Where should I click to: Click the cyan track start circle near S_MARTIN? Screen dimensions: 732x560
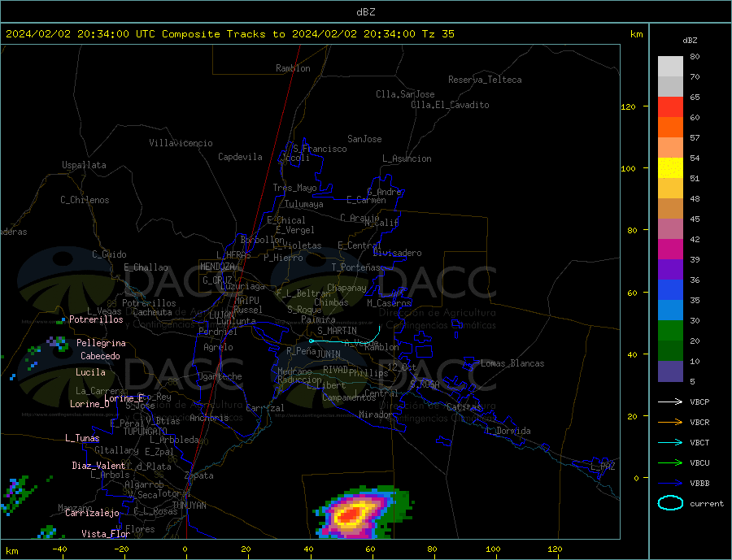[312, 341]
